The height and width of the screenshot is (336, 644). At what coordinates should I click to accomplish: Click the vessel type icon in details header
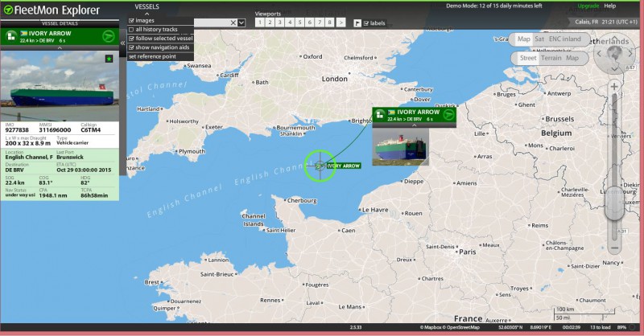coord(10,37)
